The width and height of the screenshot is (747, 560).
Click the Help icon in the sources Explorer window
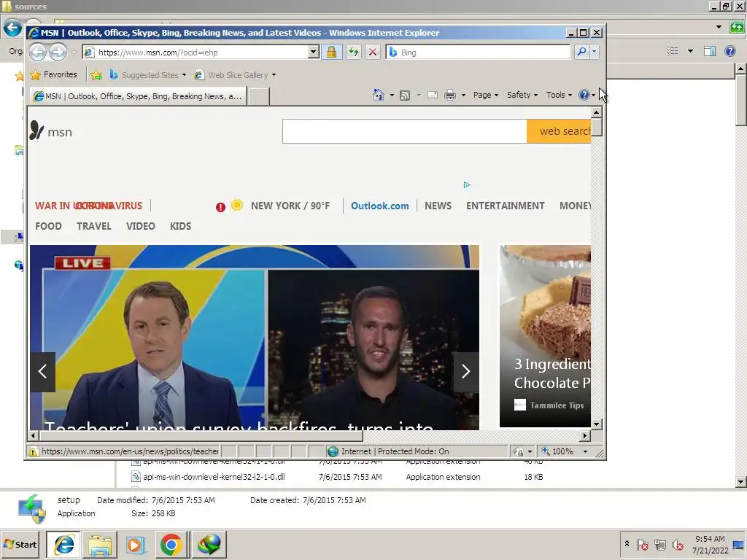pyautogui.click(x=729, y=51)
